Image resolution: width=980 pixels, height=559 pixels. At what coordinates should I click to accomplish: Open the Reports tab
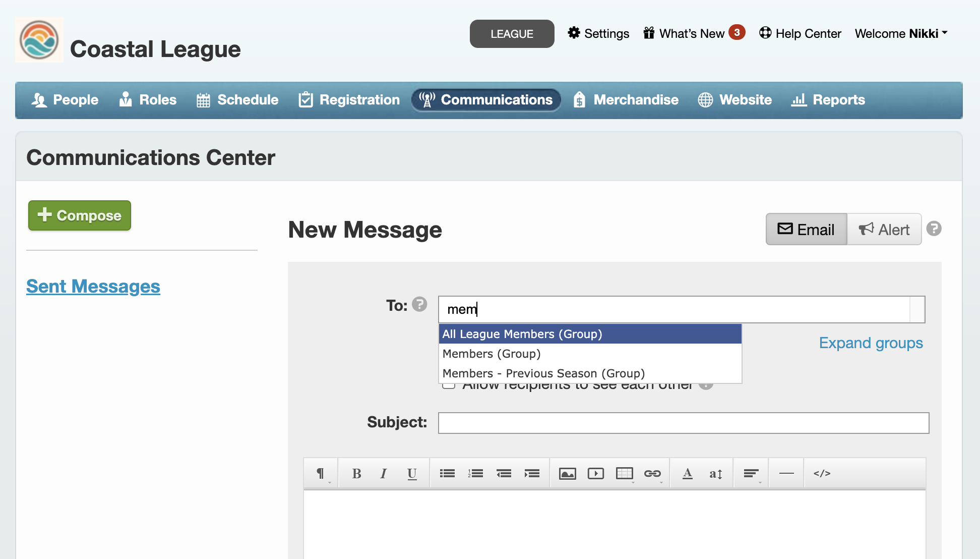click(828, 100)
